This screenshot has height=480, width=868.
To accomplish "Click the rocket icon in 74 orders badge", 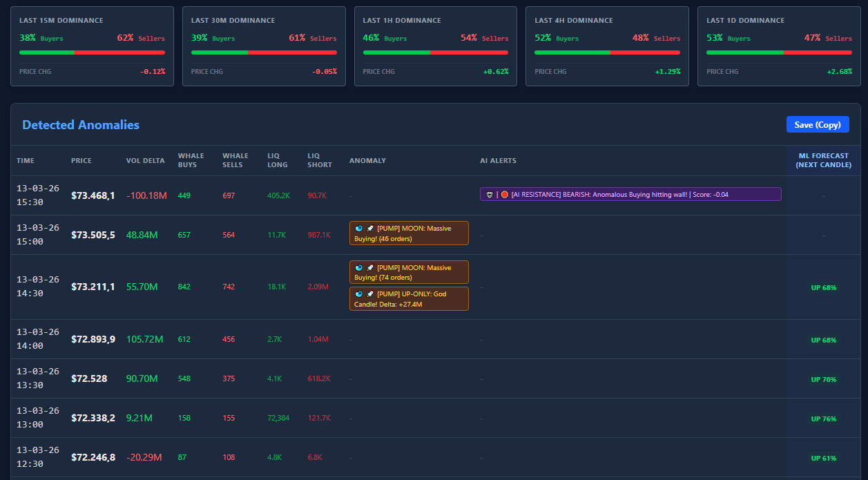I will click(x=370, y=268).
